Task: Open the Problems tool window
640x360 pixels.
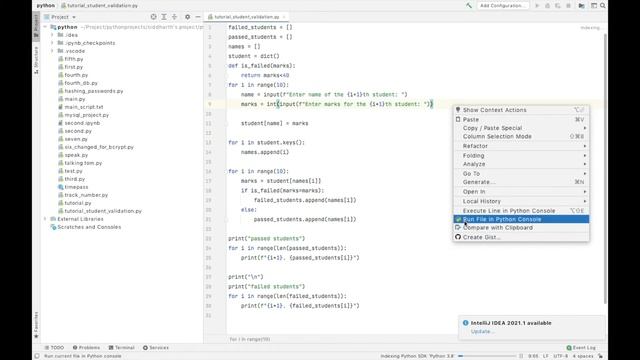Action: [86, 348]
